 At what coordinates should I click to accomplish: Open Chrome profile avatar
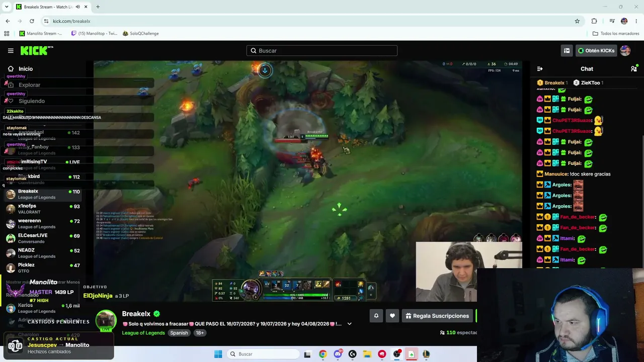[624, 21]
